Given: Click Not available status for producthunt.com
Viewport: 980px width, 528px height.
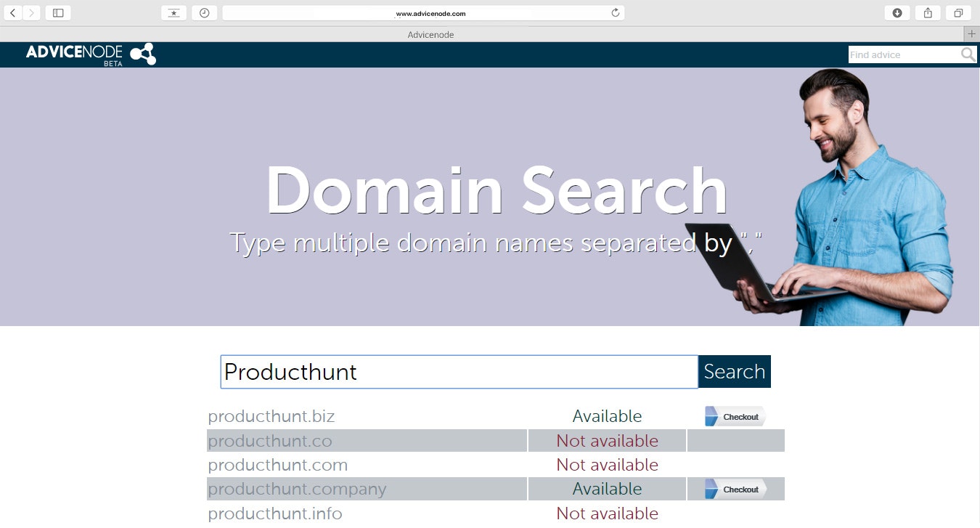Looking at the screenshot, I should click(607, 465).
